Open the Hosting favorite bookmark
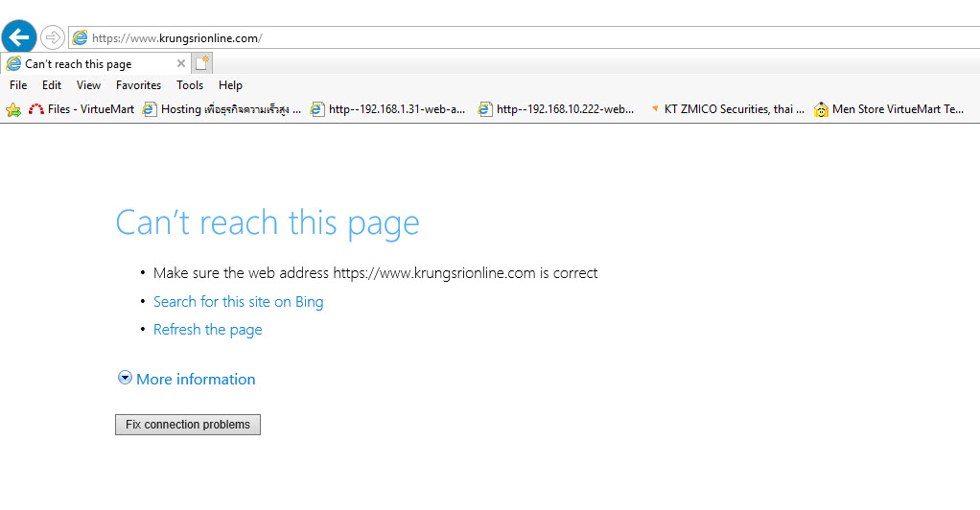The height and width of the screenshot is (510, 980). 222,109
